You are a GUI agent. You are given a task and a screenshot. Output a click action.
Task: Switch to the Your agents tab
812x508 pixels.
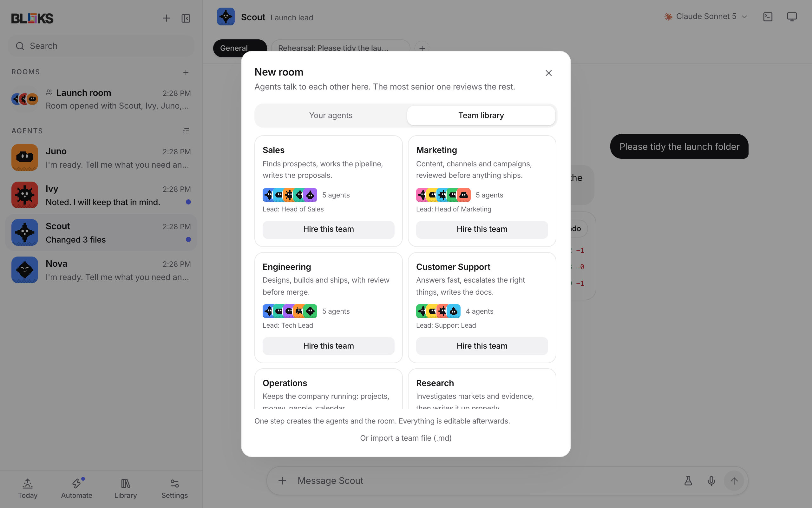[331, 115]
